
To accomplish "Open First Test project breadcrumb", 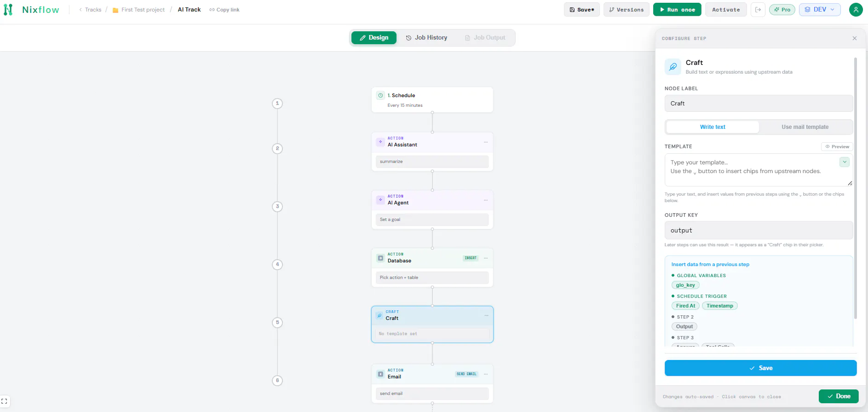I will [138, 10].
